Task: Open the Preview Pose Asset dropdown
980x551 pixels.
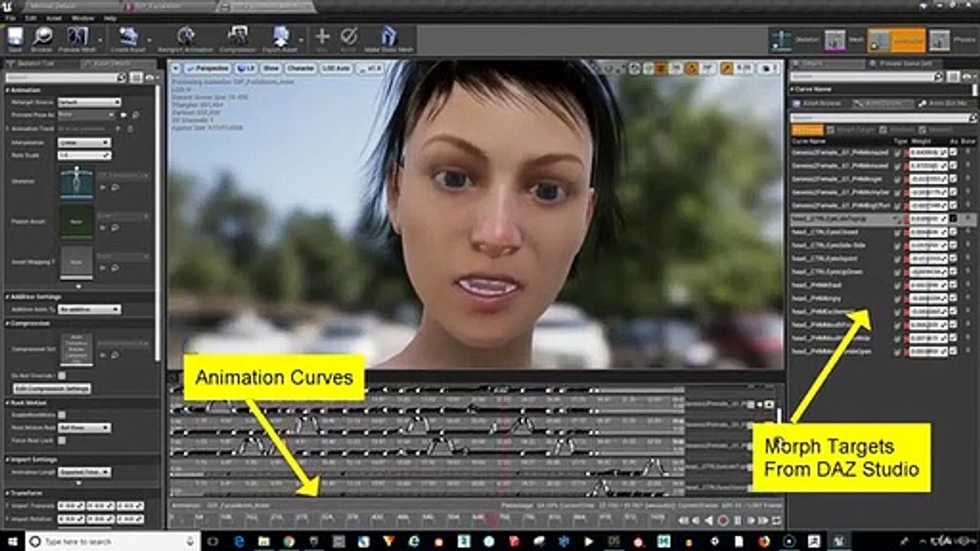Action: point(87,115)
